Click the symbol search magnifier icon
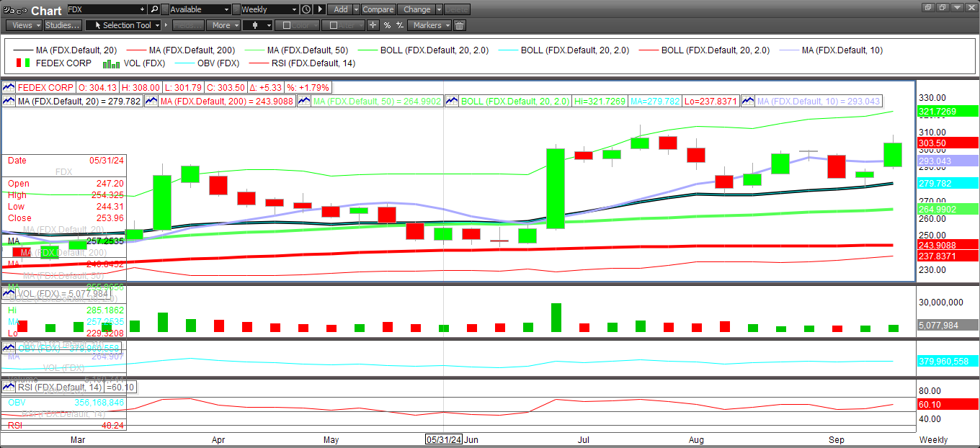This screenshot has width=980, height=448. point(154,9)
